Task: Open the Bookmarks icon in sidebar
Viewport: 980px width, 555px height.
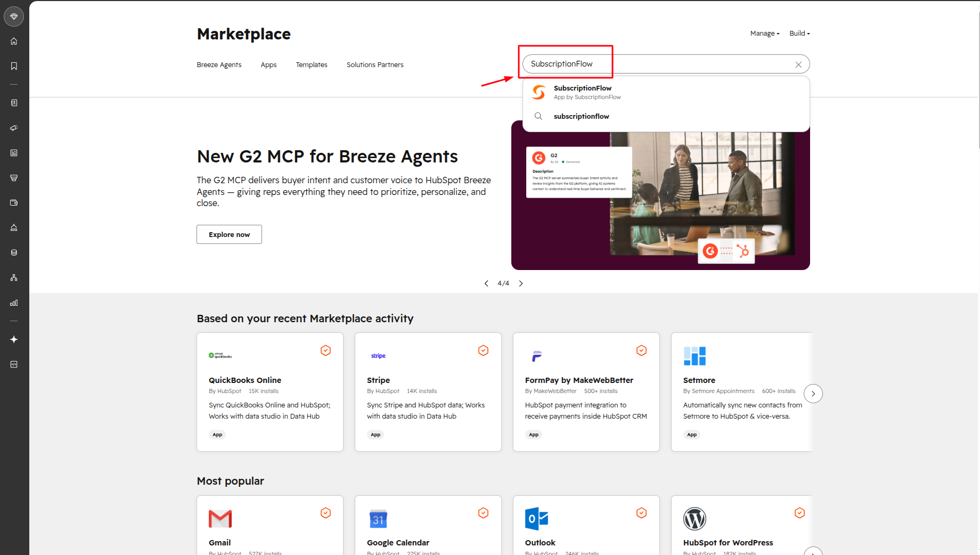Action: click(x=14, y=66)
